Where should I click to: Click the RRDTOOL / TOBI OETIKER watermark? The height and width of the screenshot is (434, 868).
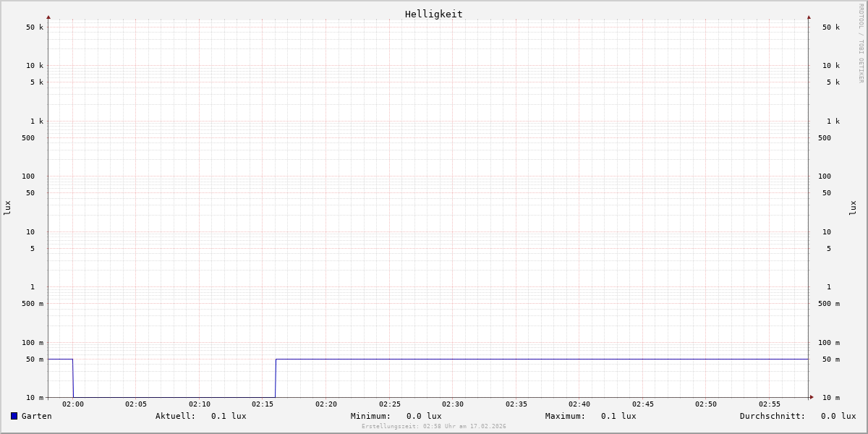[861, 43]
